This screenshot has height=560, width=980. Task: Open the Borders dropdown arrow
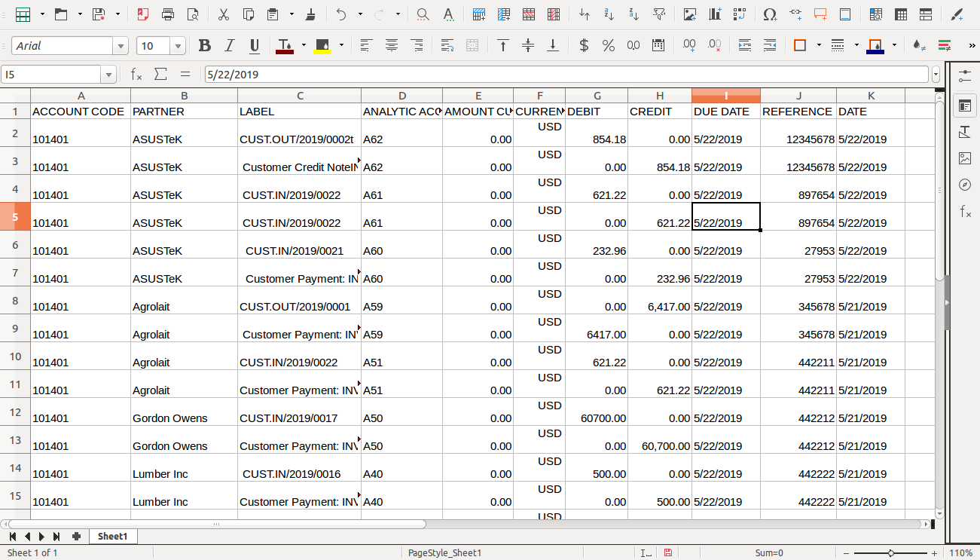[x=819, y=46]
